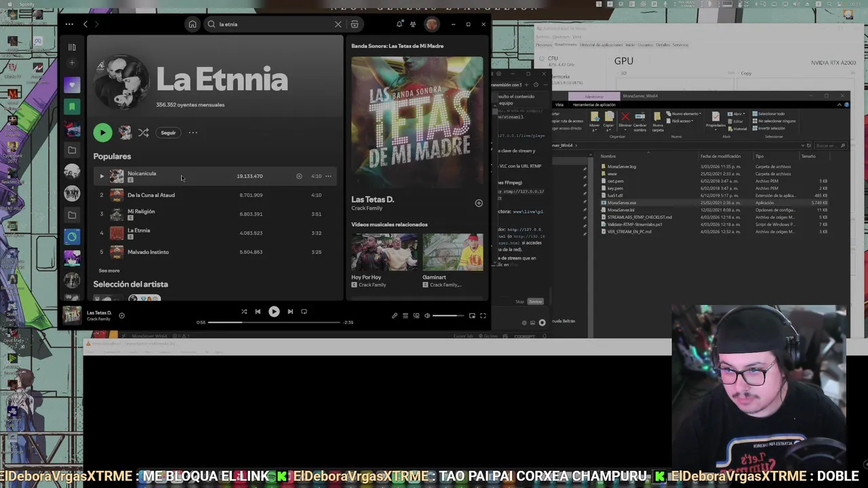Clear the 'la etnia' search text
This screenshot has width=868, height=488.
[338, 24]
